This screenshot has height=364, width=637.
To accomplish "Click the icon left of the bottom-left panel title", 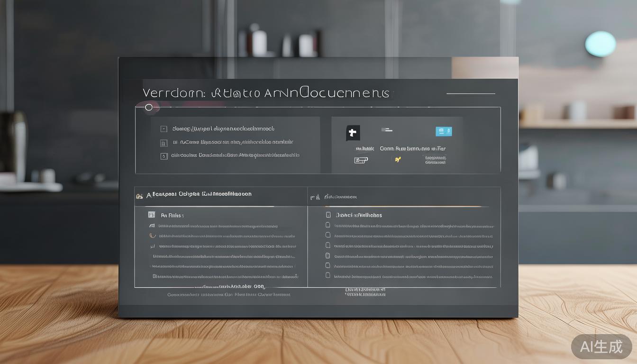I will click(139, 195).
